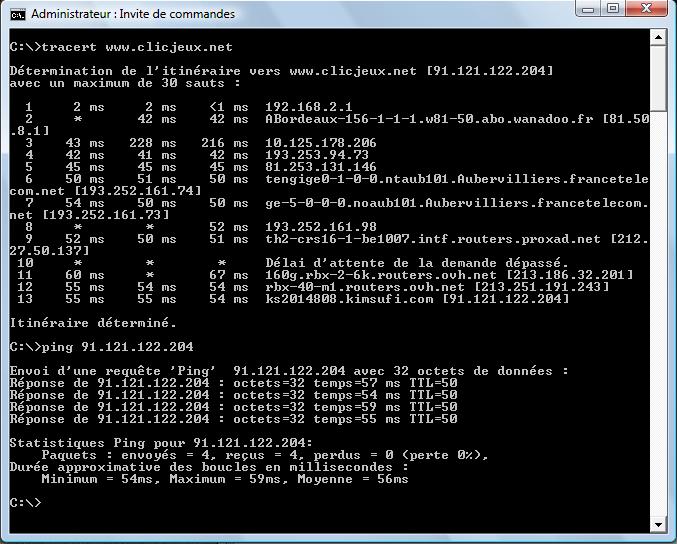
Task: Click the 'Itinéraire déterminé.' line
Action: pyautogui.click(x=93, y=323)
